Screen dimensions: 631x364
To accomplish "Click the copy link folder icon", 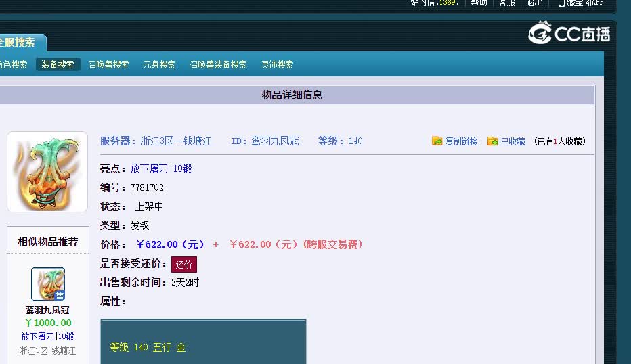I will click(437, 141).
